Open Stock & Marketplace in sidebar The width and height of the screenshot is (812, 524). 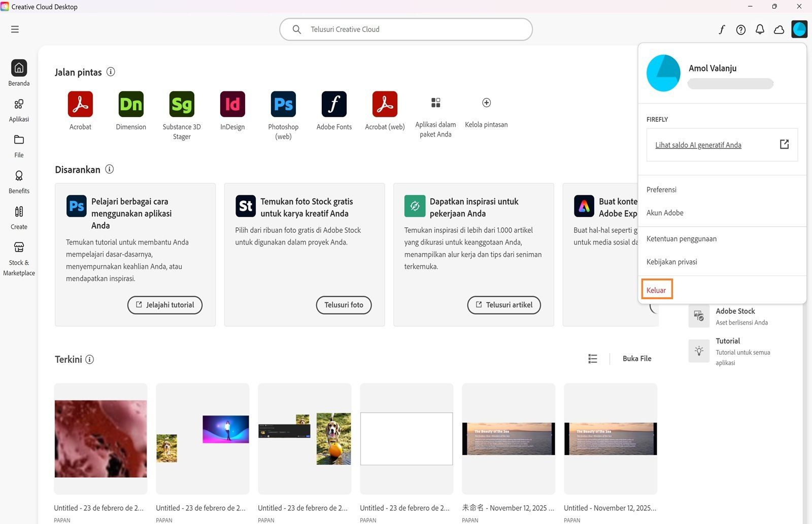coord(19,259)
